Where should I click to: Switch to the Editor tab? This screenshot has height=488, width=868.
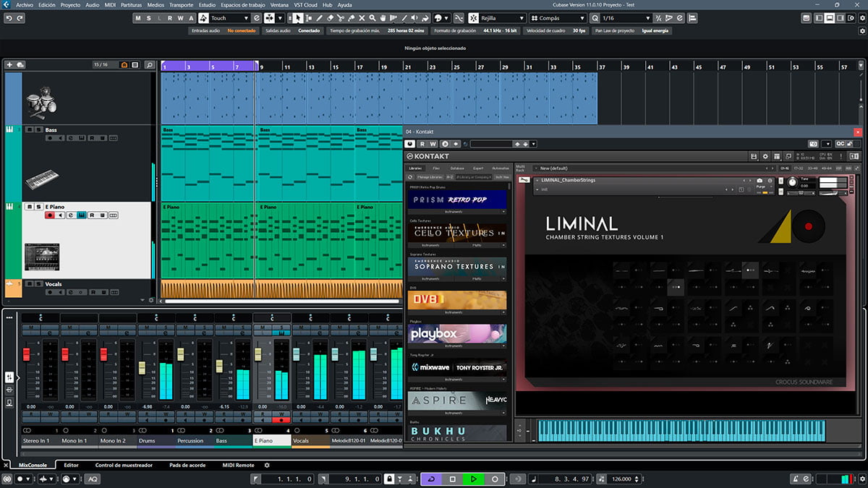click(x=71, y=465)
